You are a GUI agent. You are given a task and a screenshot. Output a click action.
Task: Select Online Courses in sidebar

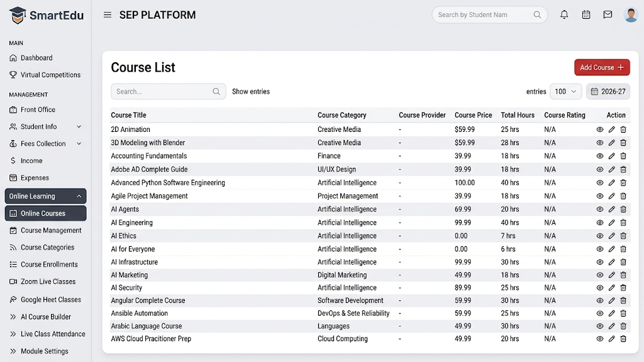click(x=45, y=214)
